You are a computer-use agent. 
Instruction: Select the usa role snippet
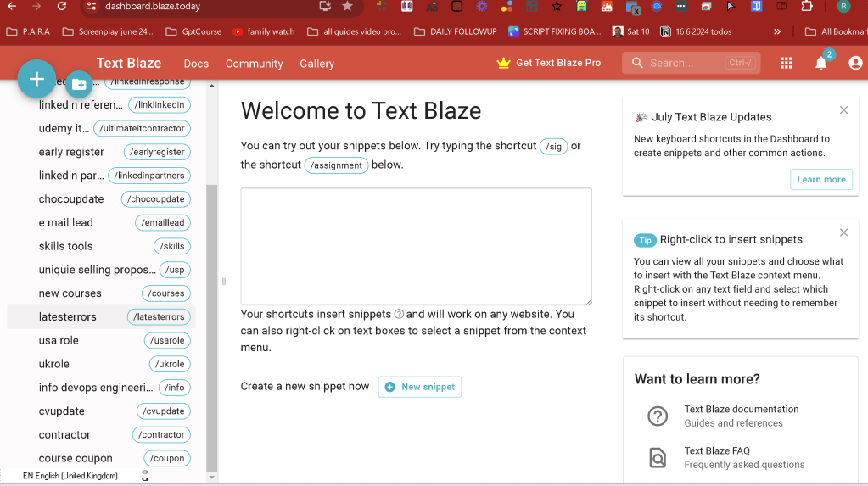coord(101,340)
